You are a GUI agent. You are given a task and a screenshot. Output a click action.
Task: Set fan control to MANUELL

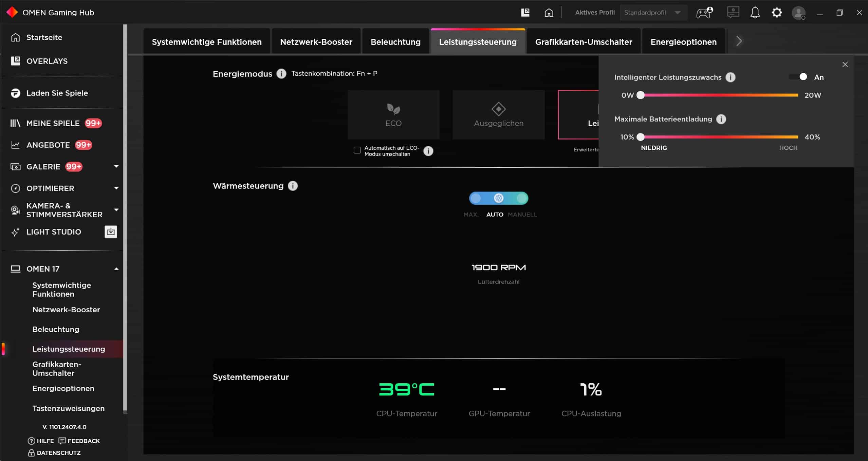(522, 198)
